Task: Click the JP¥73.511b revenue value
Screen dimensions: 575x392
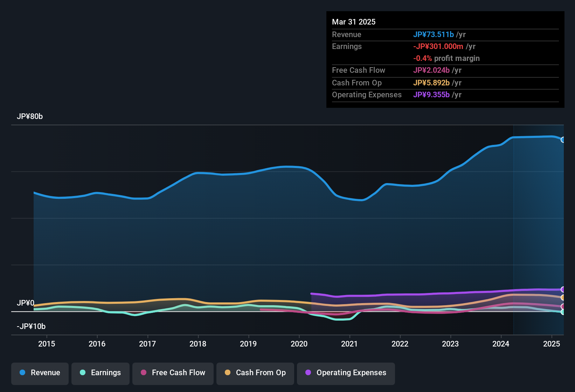Action: tap(434, 34)
